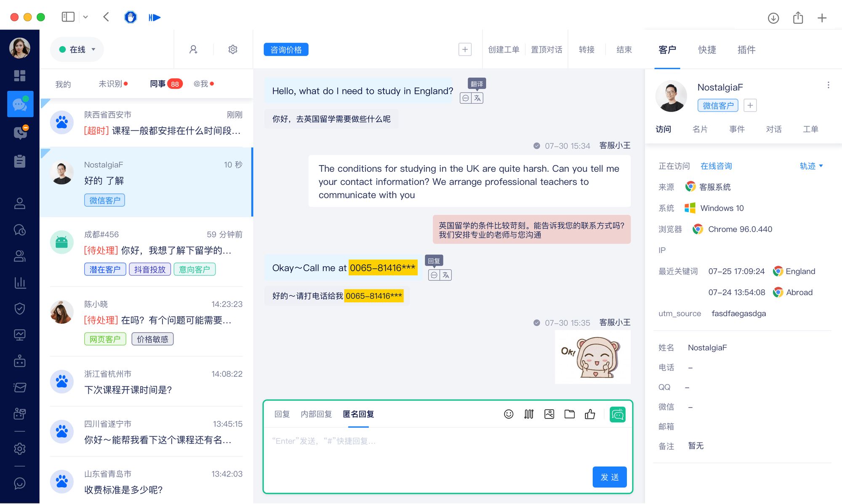The image size is (842, 504).
Task: Open the 工单 customer sub-tab
Action: click(810, 129)
